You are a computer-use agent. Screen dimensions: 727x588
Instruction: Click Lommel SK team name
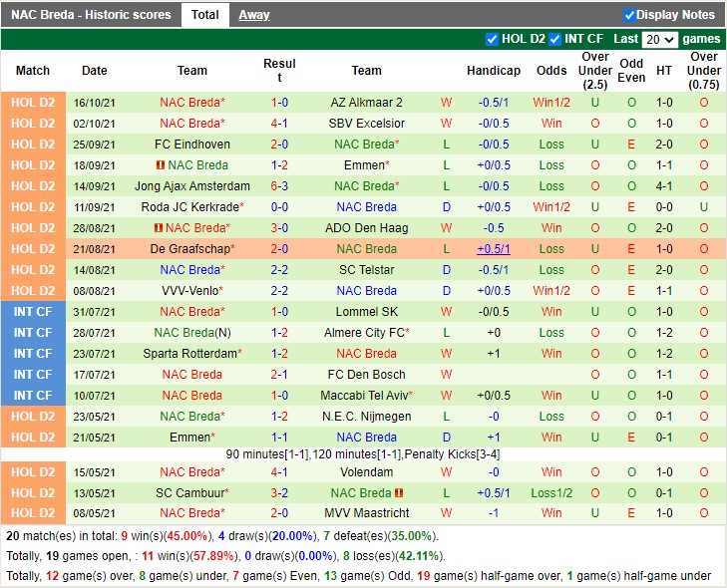coord(366,311)
